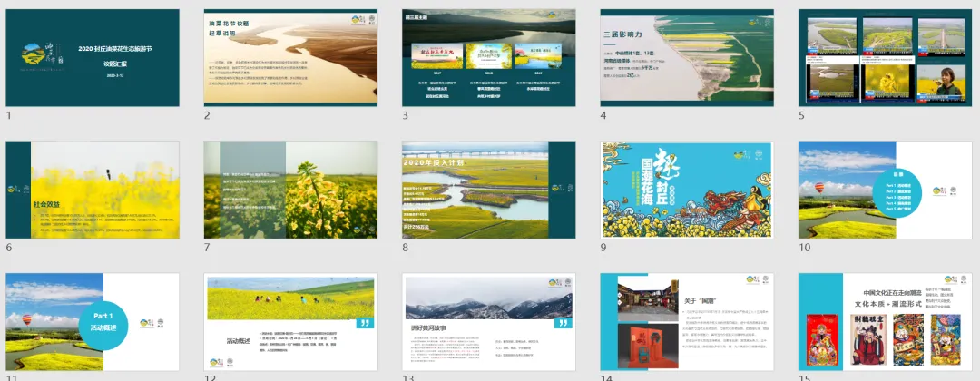Screen dimensions: 980x381
Task: Click the slide number label "5"
Action: tap(801, 115)
